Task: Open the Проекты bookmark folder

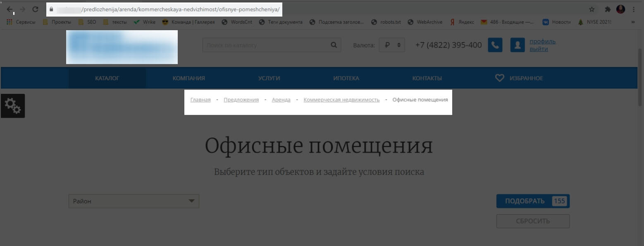Action: (57, 22)
